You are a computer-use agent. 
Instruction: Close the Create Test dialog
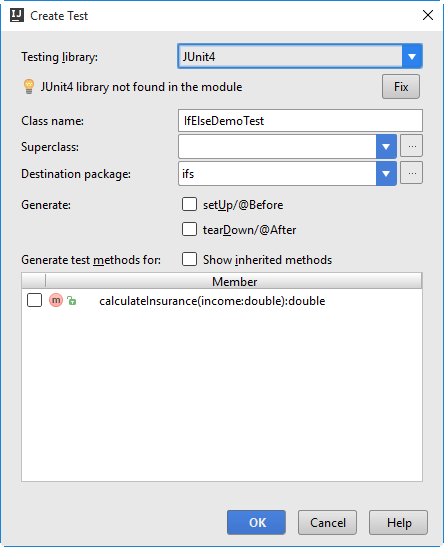point(428,15)
